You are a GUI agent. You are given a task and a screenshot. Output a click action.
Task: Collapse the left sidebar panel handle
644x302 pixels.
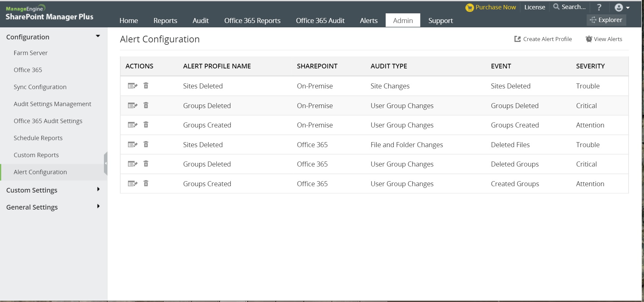(106, 164)
